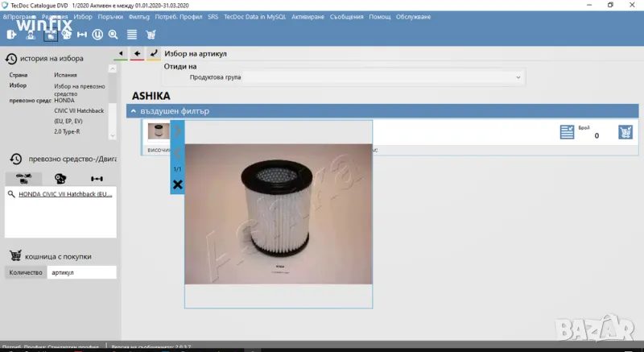
Task: Select the engine tab in vehicle panel
Action: (x=60, y=179)
